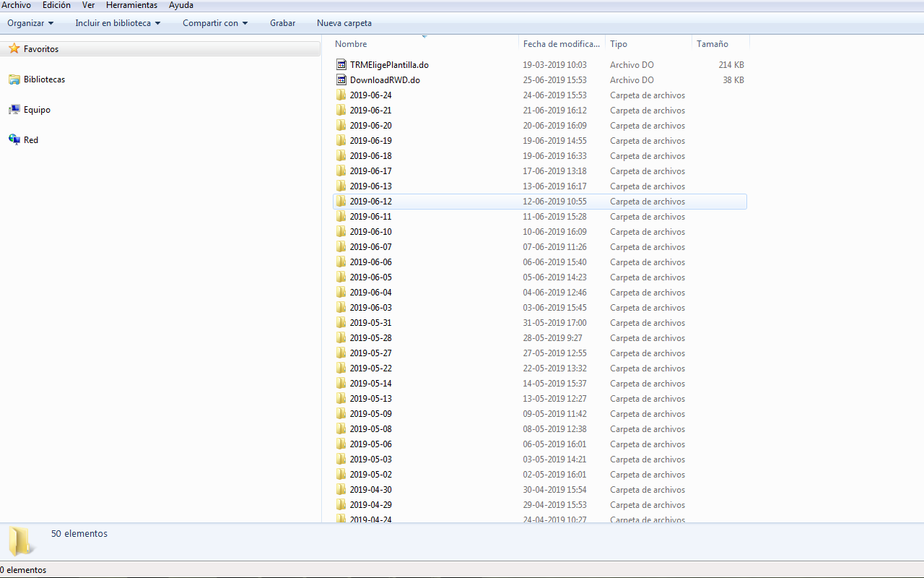Click the Red label in sidebar

pos(31,140)
